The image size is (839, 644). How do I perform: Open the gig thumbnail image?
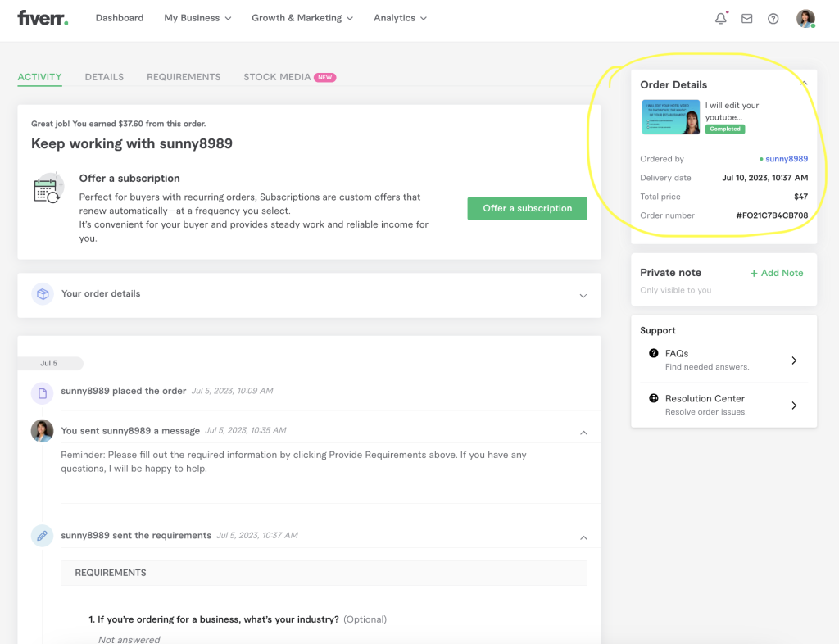670,117
